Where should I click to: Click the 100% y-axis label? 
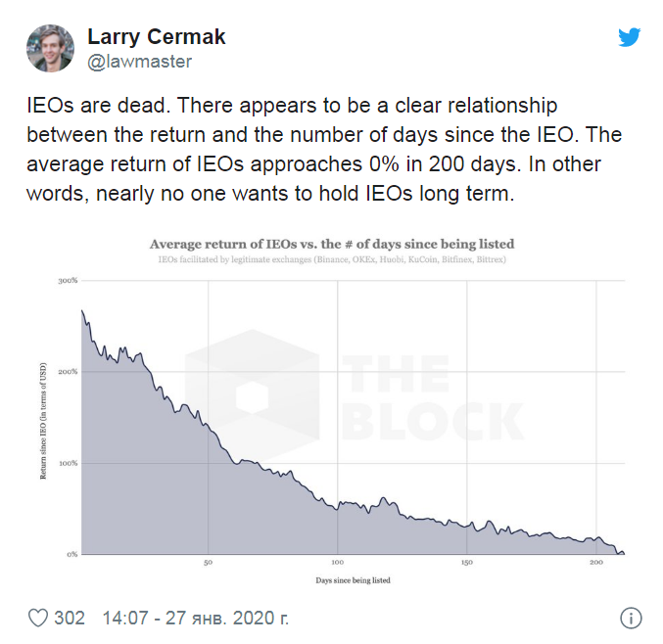click(x=69, y=464)
